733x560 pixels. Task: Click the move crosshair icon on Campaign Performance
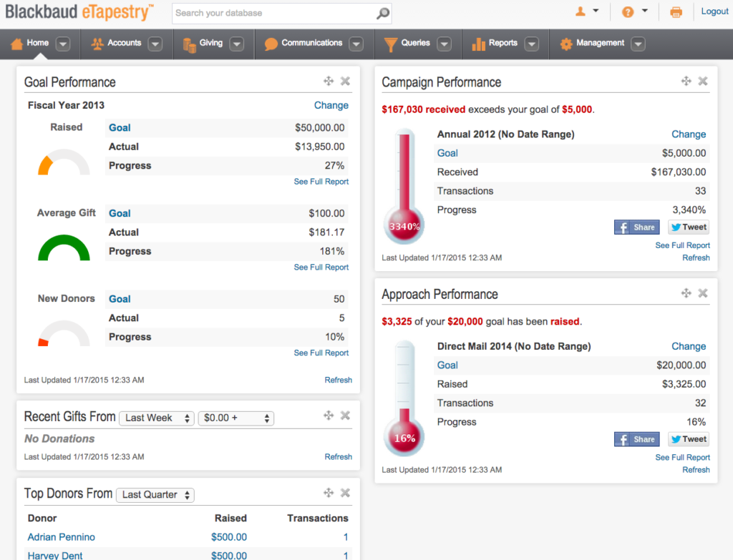pyautogui.click(x=686, y=81)
